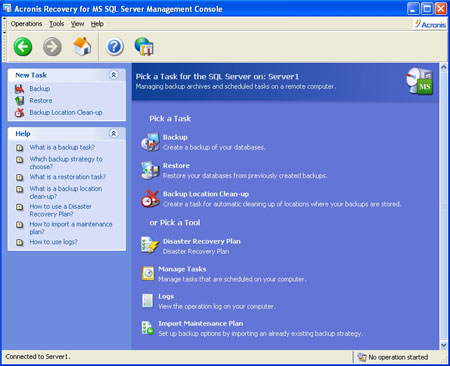Launch Import Maintenance Plan heading
Screen dimensions: 450x366
tap(201, 324)
